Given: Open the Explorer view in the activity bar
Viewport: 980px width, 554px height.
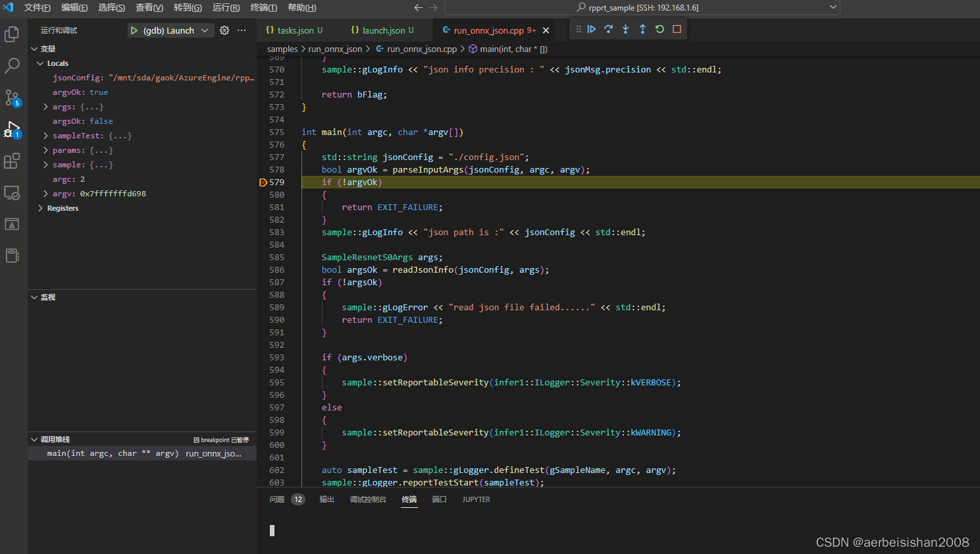Looking at the screenshot, I should 11,34.
